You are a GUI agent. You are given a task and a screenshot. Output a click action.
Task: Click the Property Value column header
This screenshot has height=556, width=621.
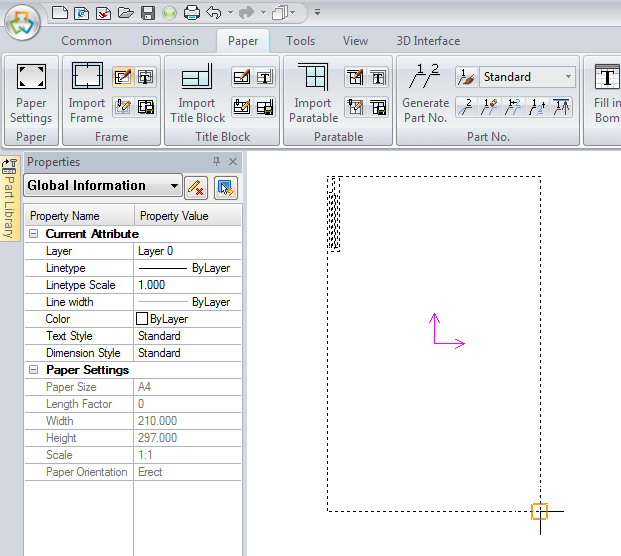[188, 216]
